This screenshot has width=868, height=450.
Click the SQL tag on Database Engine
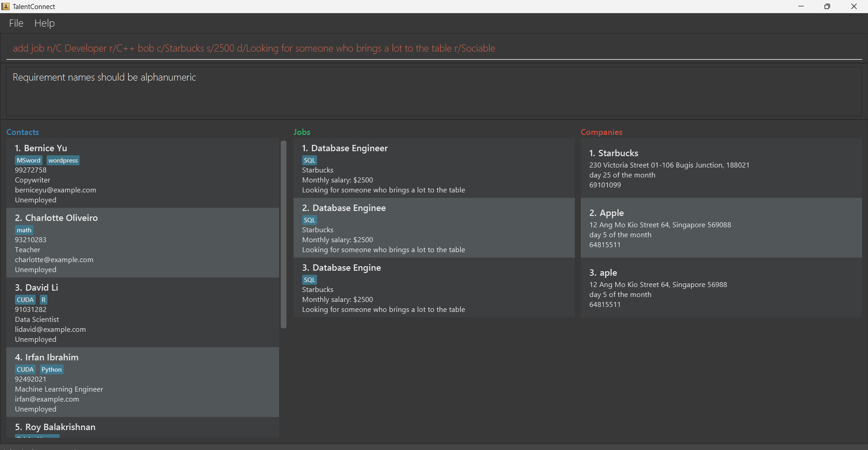pos(309,280)
